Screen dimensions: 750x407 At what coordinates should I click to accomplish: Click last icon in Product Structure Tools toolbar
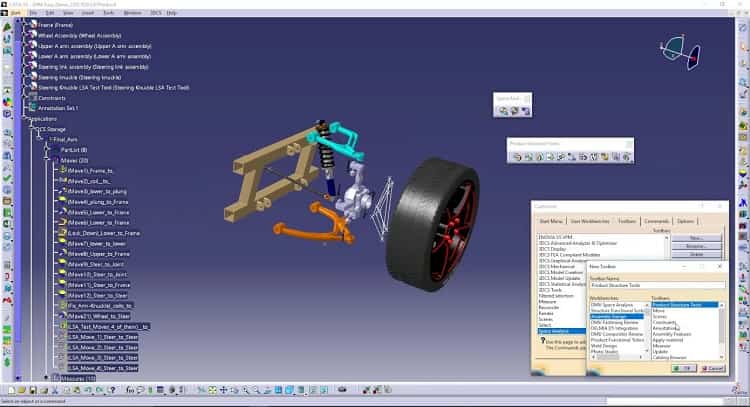click(x=626, y=157)
